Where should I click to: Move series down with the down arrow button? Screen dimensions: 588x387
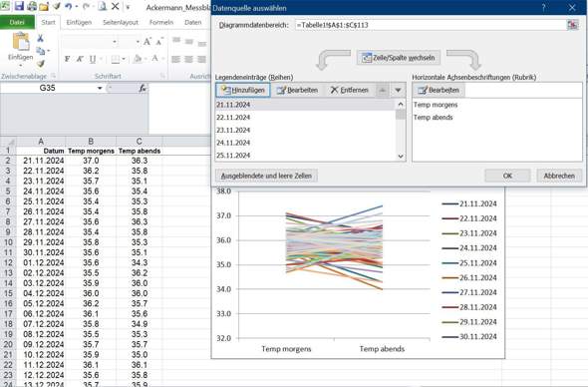click(x=398, y=90)
